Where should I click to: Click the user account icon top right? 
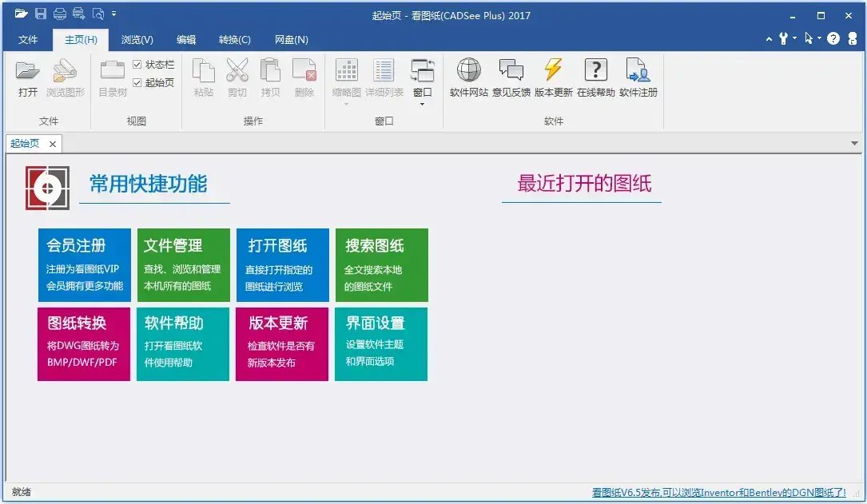[853, 38]
